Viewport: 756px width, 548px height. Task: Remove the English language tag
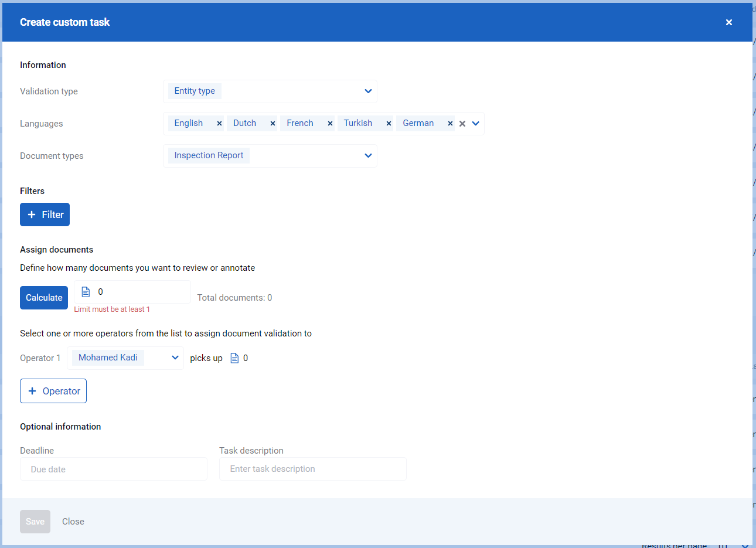[x=219, y=124]
